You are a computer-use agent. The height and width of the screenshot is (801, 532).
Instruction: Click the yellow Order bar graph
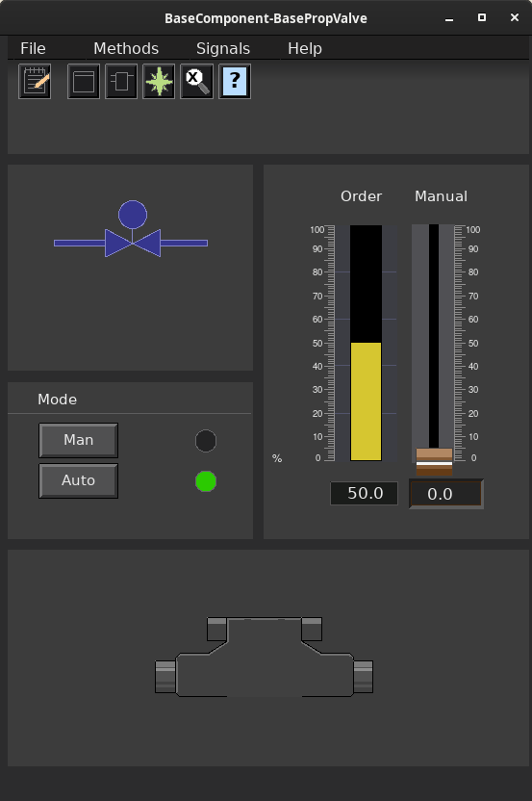(366, 401)
